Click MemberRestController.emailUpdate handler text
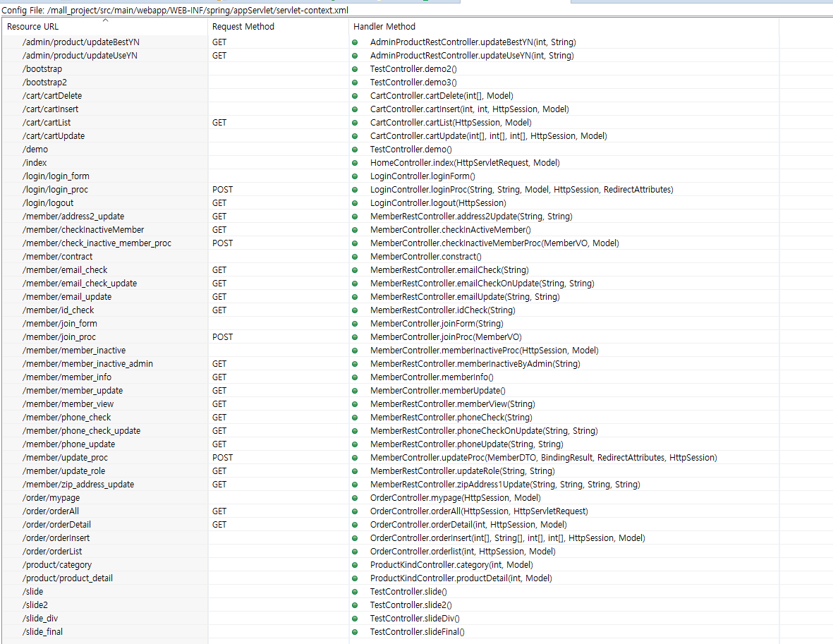Viewport: 833px width, 644px height. click(x=465, y=296)
